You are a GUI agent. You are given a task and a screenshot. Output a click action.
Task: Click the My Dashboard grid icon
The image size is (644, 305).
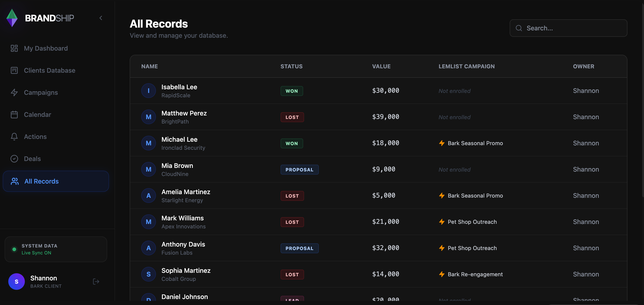14,48
